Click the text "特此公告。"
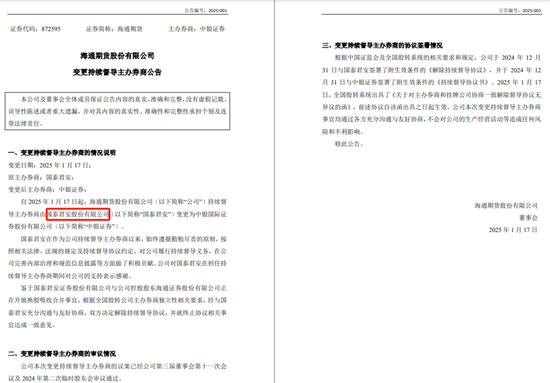The width and height of the screenshot is (550, 383). click(x=349, y=144)
